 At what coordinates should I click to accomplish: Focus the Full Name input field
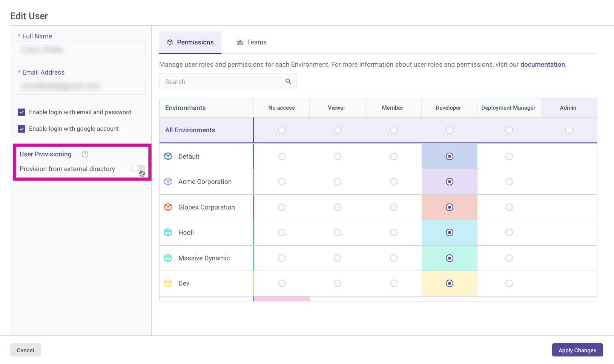tap(81, 50)
